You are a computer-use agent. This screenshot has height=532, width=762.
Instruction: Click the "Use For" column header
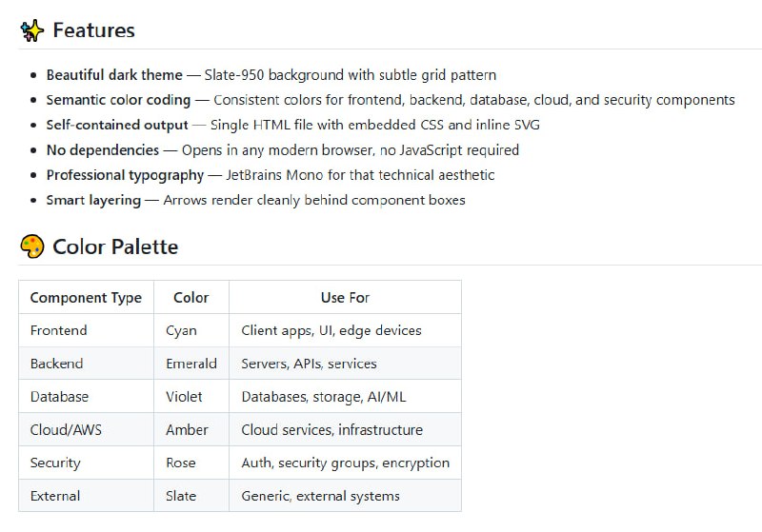tap(345, 298)
